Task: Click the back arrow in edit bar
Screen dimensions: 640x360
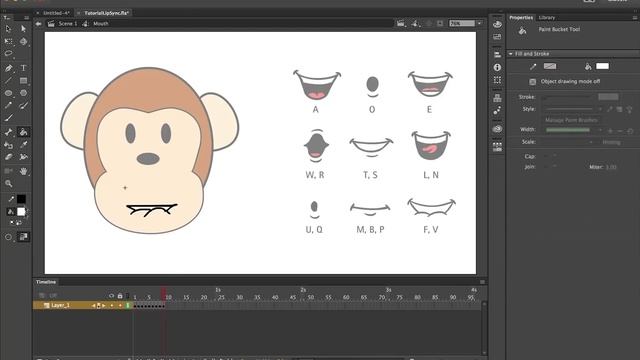Action: point(38,24)
